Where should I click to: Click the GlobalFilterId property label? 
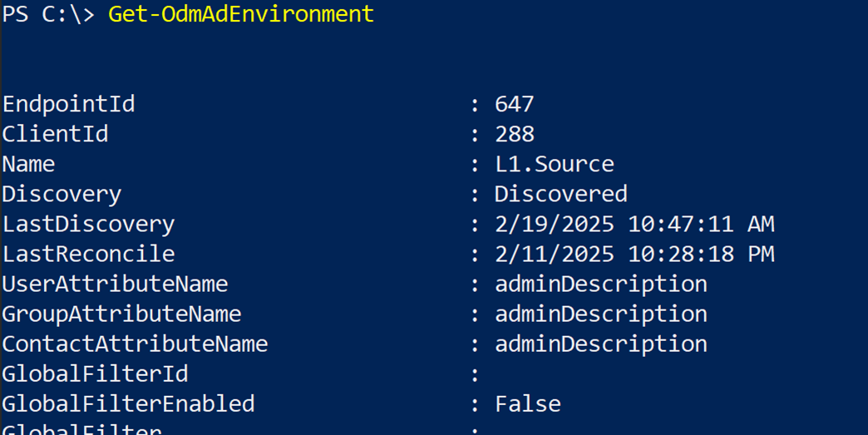coord(95,373)
